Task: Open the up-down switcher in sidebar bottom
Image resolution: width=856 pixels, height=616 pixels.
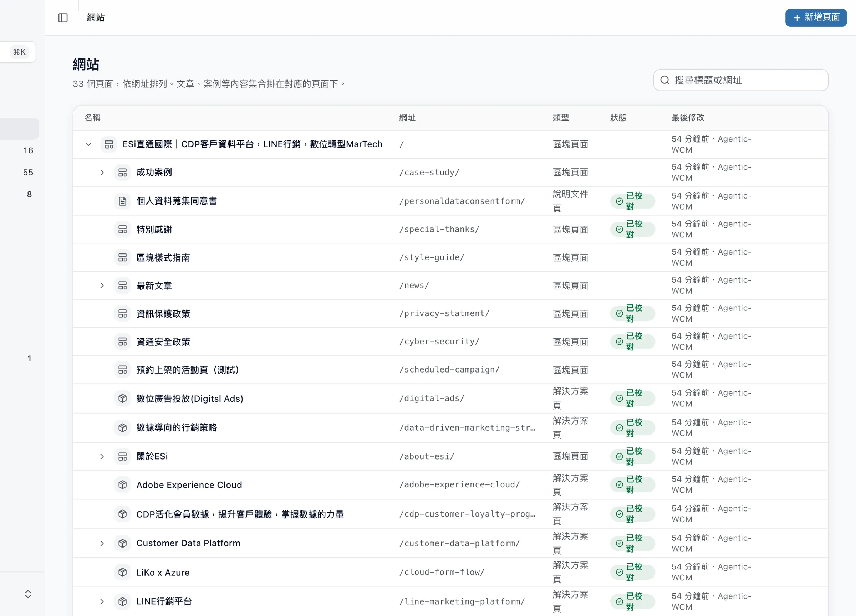Action: coord(28,594)
